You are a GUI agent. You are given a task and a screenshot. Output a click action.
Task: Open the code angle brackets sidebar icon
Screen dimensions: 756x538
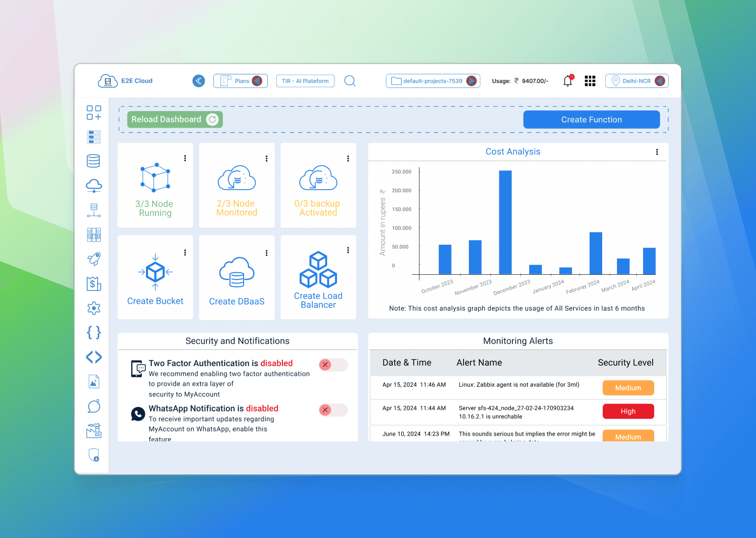(x=94, y=357)
